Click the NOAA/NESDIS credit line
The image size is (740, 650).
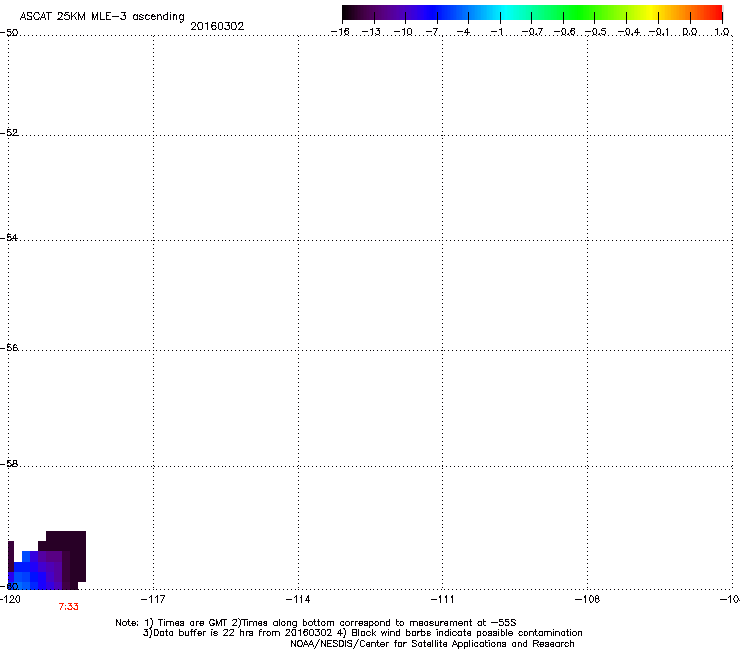[432, 644]
